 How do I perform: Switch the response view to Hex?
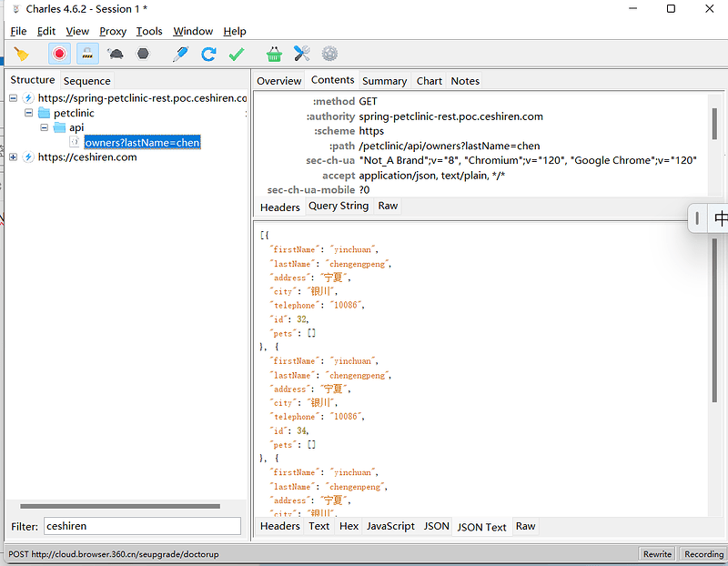point(349,526)
